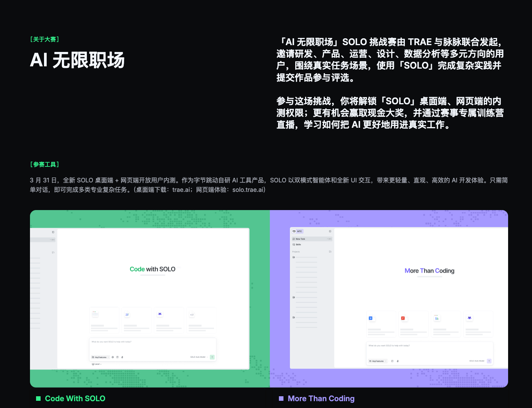Click the "[关于大赛]" section label
The height and width of the screenshot is (408, 532).
point(44,39)
